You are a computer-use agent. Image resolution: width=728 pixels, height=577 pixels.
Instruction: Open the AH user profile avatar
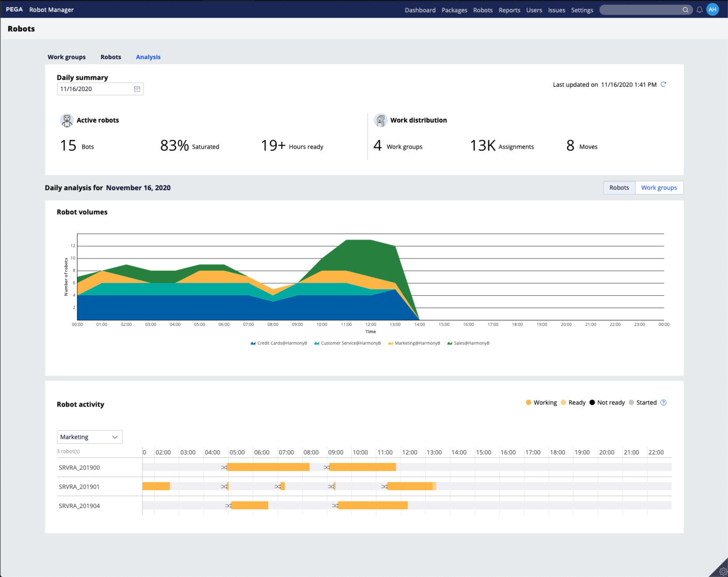[x=713, y=9]
